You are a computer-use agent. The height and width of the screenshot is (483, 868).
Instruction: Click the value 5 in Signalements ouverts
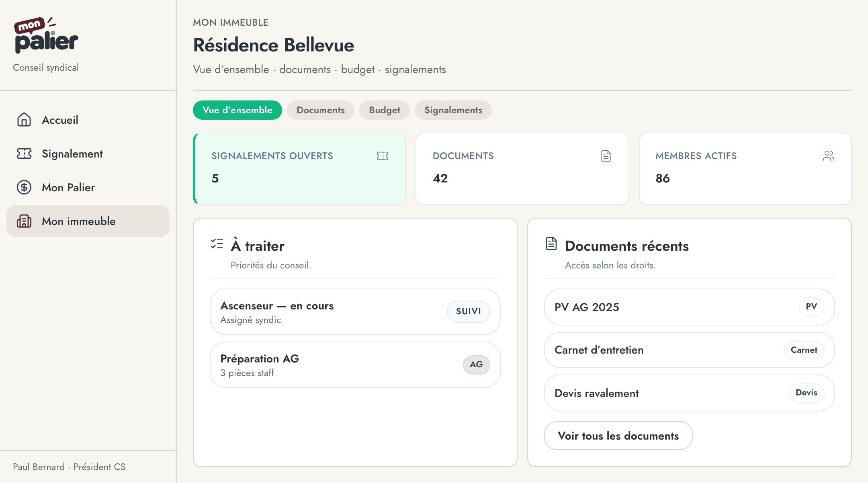215,178
